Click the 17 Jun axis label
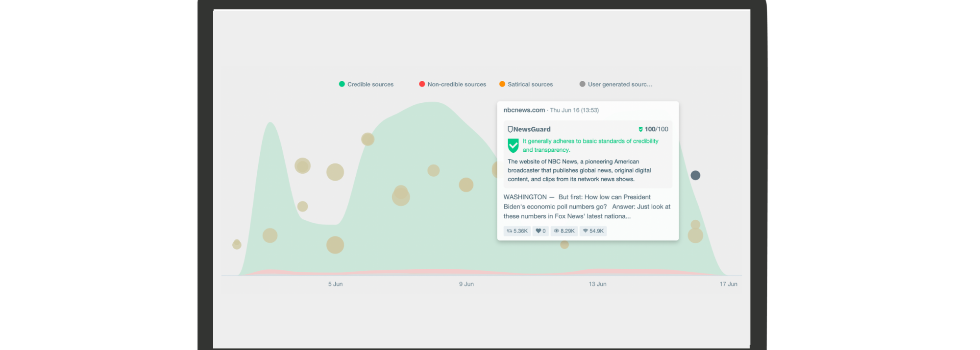This screenshot has width=980, height=350. 728,284
